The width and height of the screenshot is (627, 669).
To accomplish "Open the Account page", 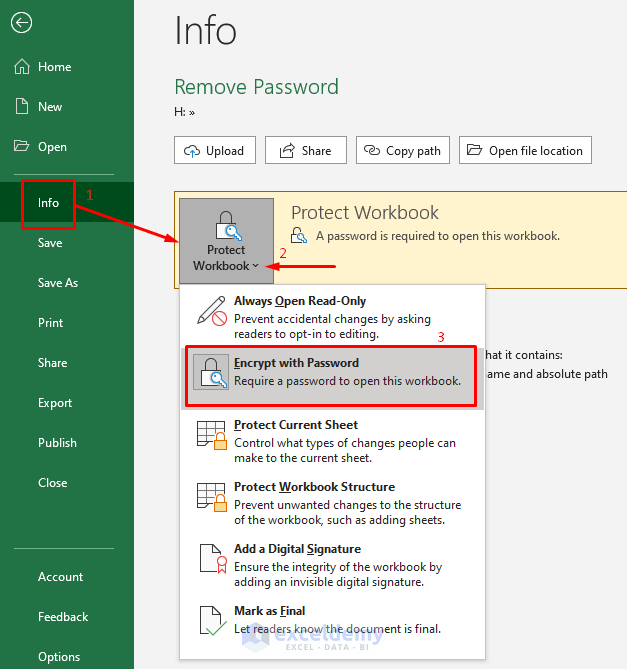I will click(x=67, y=576).
